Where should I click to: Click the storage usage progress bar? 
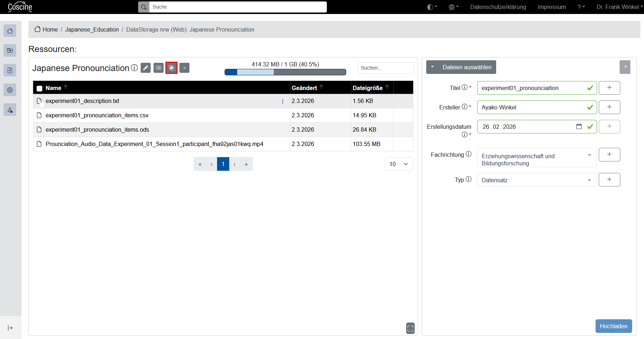[285, 72]
